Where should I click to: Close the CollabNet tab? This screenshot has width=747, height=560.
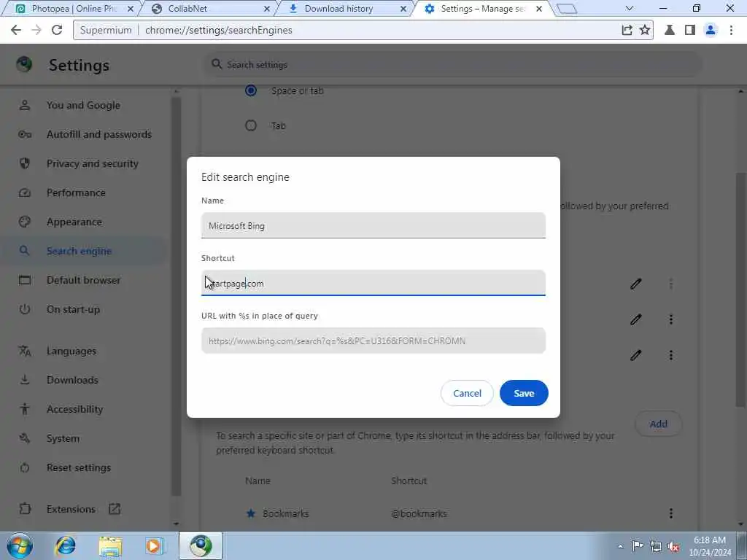[x=267, y=9]
